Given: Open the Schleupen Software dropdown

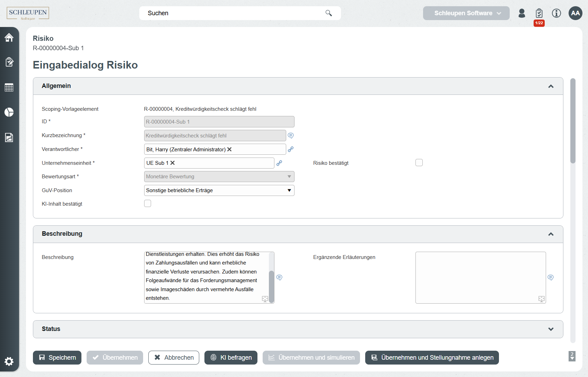Looking at the screenshot, I should 466,13.
